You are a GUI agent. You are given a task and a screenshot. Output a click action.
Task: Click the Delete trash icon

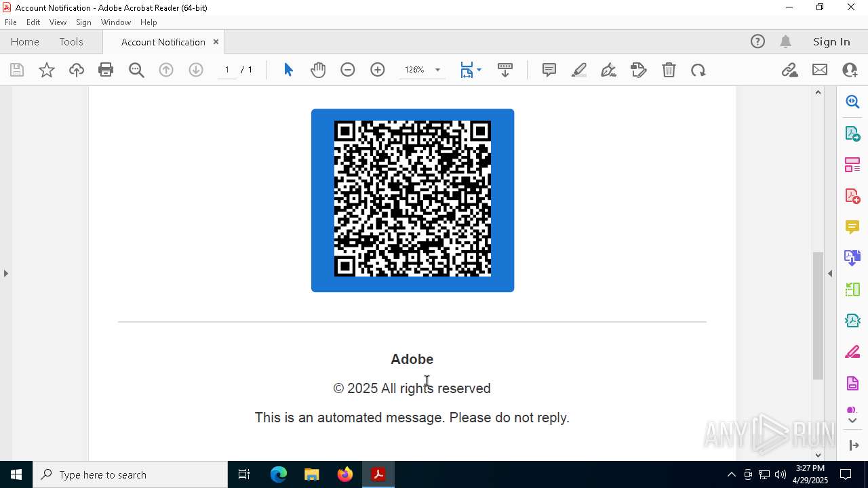coord(669,70)
